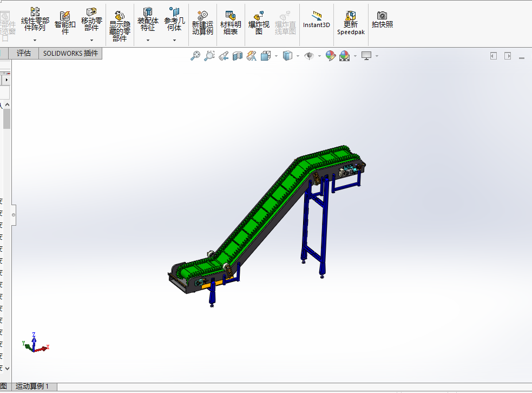The height and width of the screenshot is (393, 532).
Task: Click the Smart Fasteners (智能扣件) tool
Action: (x=65, y=23)
